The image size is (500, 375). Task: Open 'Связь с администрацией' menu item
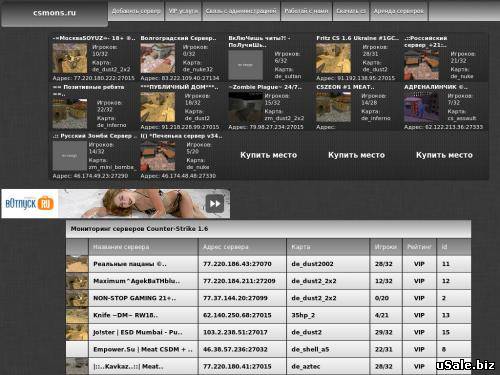(x=241, y=11)
